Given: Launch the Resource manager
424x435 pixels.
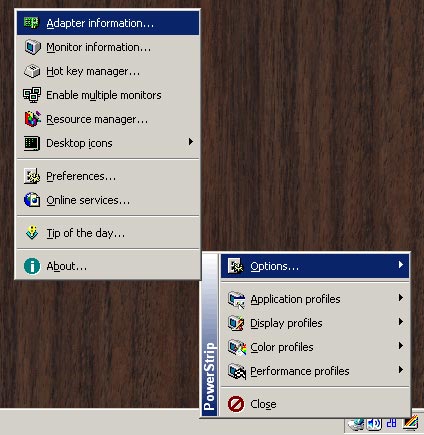Looking at the screenshot, I should [108, 119].
